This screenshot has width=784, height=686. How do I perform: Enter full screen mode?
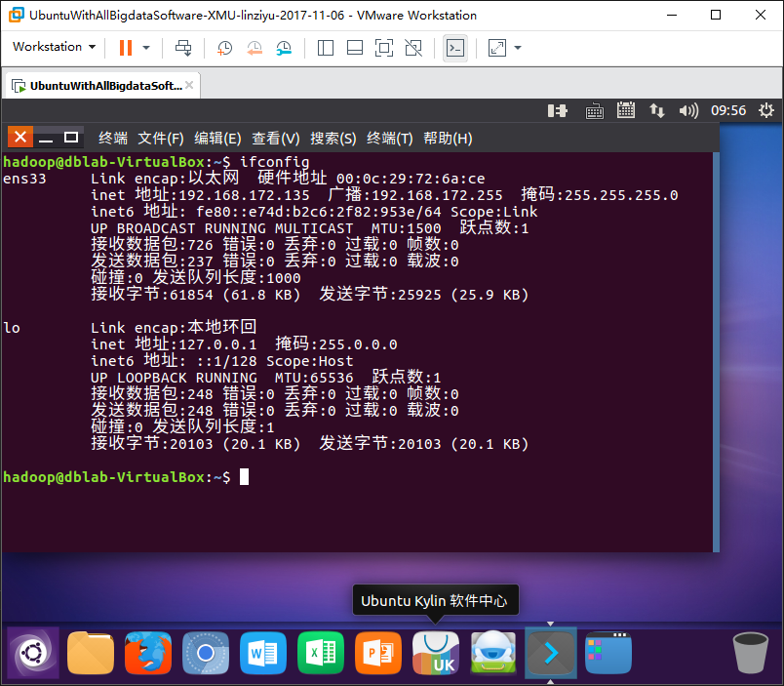click(x=384, y=48)
